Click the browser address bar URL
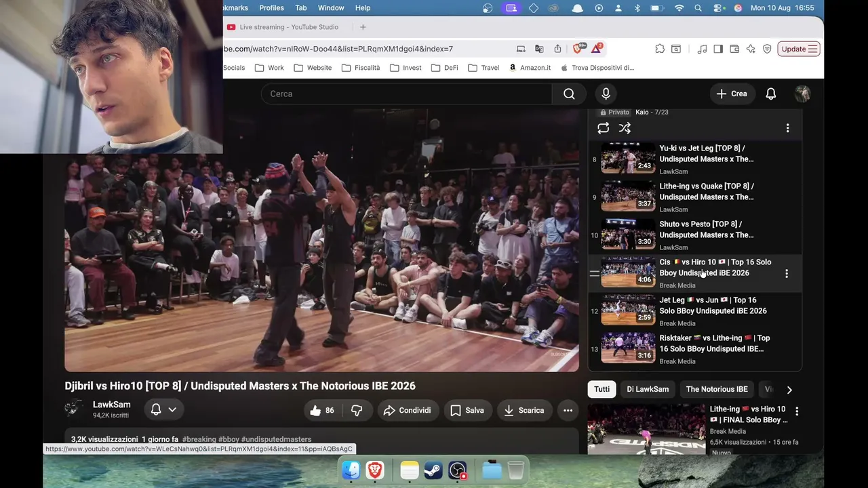Viewport: 868px width, 488px height. click(x=339, y=49)
